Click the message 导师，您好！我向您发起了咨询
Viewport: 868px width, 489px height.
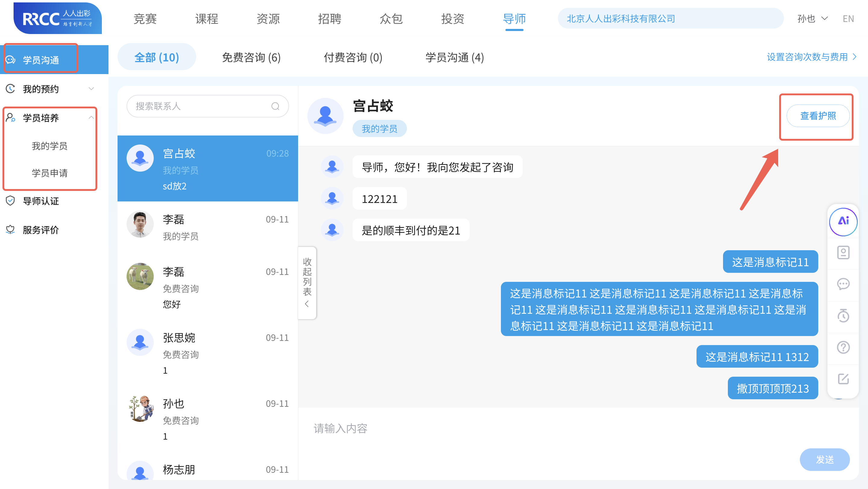point(437,167)
